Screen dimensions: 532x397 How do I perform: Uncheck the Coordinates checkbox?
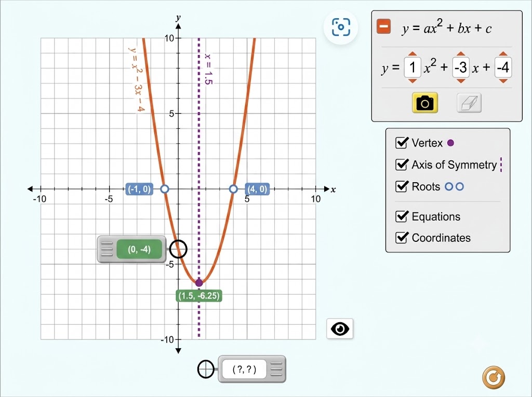[x=402, y=237]
